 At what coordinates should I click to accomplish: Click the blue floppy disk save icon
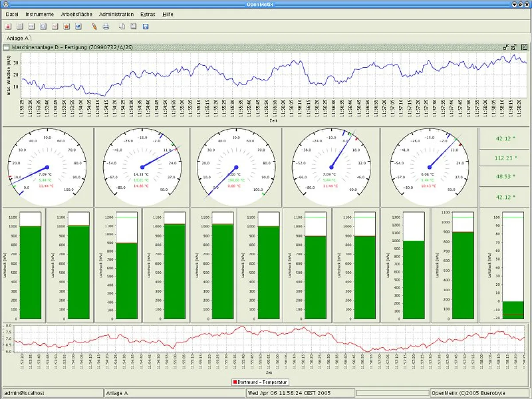[145, 27]
